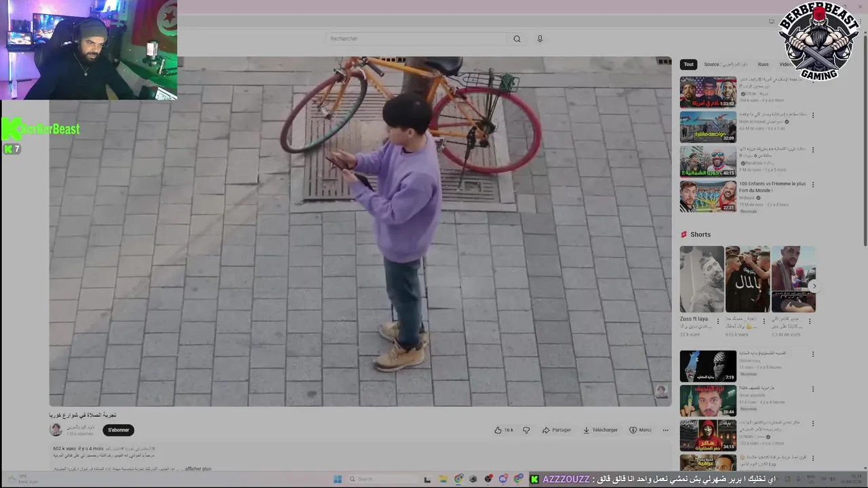Like the video with thumbs up (16 k)
868x488 pixels.
tap(504, 430)
